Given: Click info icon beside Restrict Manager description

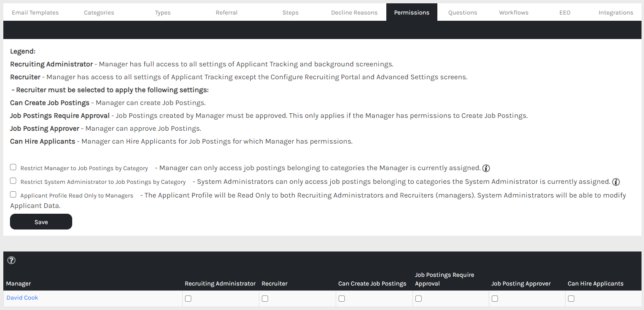Looking at the screenshot, I should pyautogui.click(x=486, y=168).
